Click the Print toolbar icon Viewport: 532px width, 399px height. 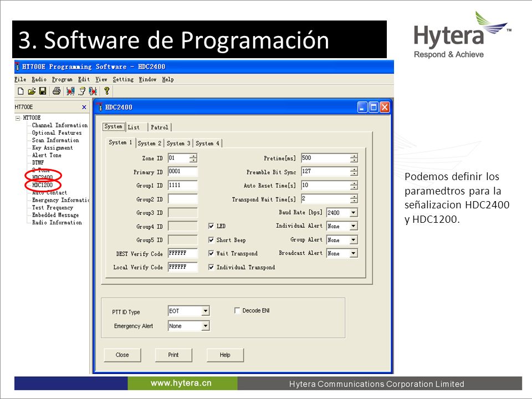(57, 91)
